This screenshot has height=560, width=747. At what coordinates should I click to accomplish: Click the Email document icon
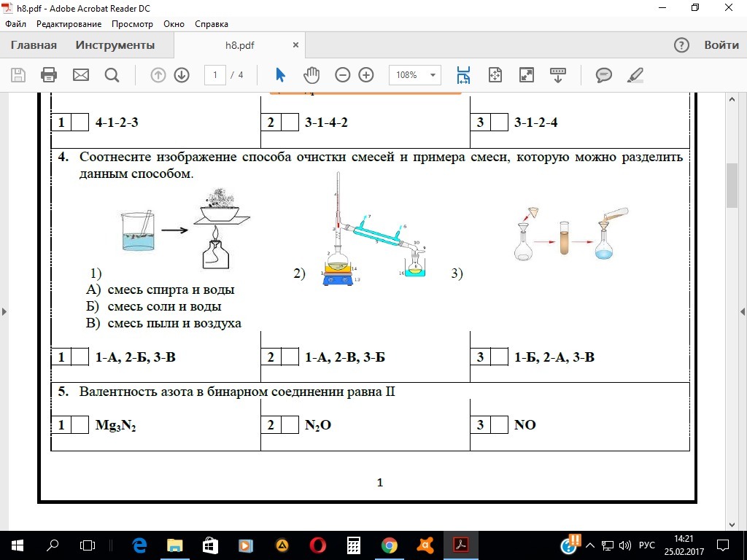(80, 74)
